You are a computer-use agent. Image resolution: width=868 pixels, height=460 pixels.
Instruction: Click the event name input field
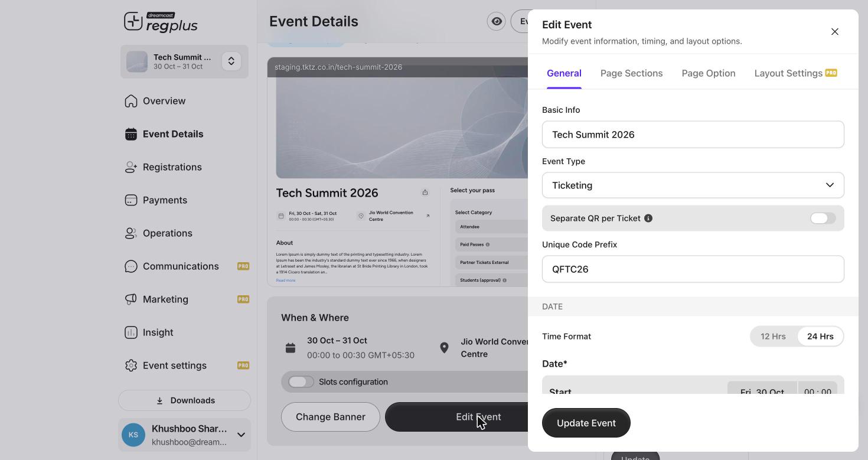tap(693, 135)
